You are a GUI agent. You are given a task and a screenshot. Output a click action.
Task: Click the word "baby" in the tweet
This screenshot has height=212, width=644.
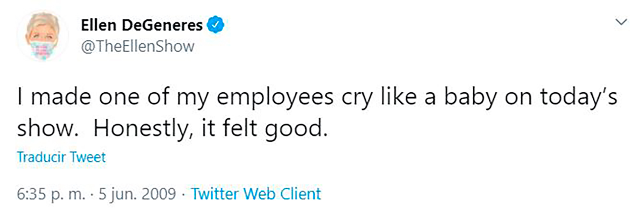point(470,97)
